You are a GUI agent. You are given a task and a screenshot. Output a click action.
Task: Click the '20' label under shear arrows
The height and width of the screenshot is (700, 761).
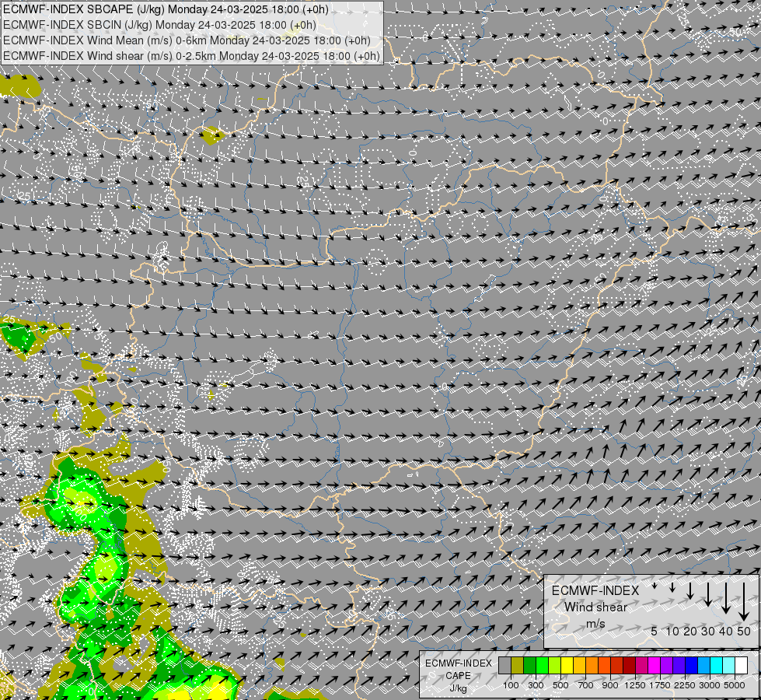(690, 631)
